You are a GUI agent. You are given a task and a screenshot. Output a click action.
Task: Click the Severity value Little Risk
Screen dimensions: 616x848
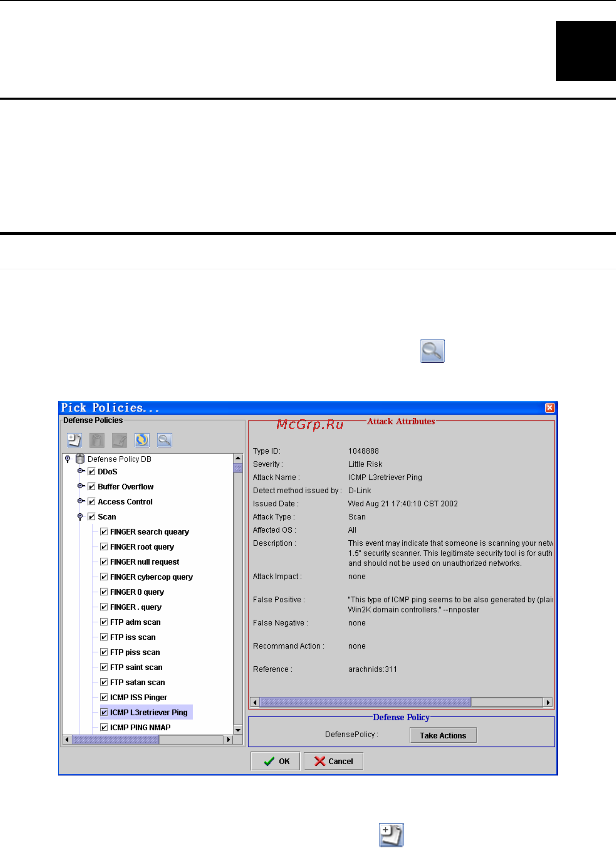coord(365,464)
